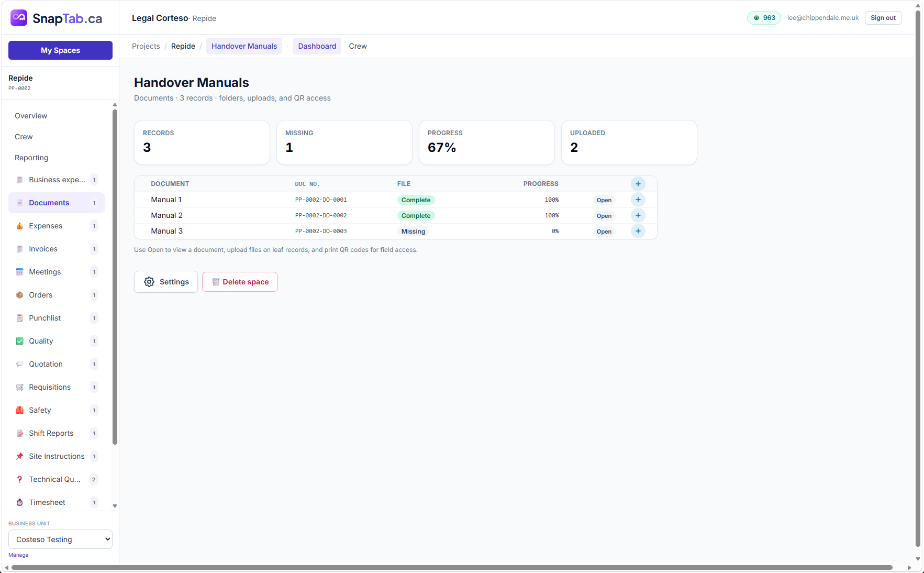This screenshot has height=573, width=924.
Task: Click the SnapTab.ca logo icon
Action: tap(19, 18)
